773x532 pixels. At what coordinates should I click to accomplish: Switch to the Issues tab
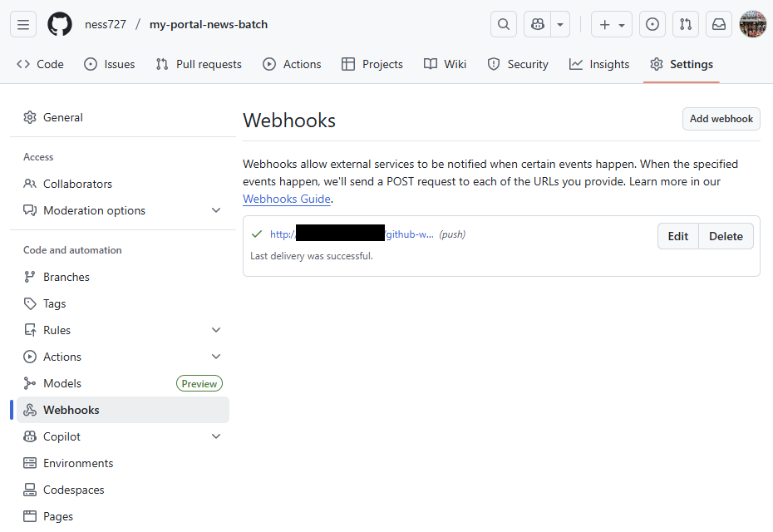[x=110, y=64]
